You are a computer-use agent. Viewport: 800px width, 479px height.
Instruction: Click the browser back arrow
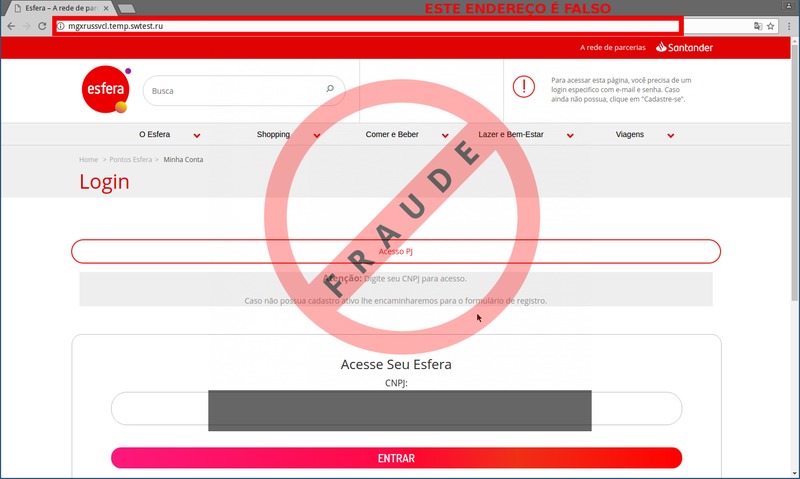tap(11, 26)
